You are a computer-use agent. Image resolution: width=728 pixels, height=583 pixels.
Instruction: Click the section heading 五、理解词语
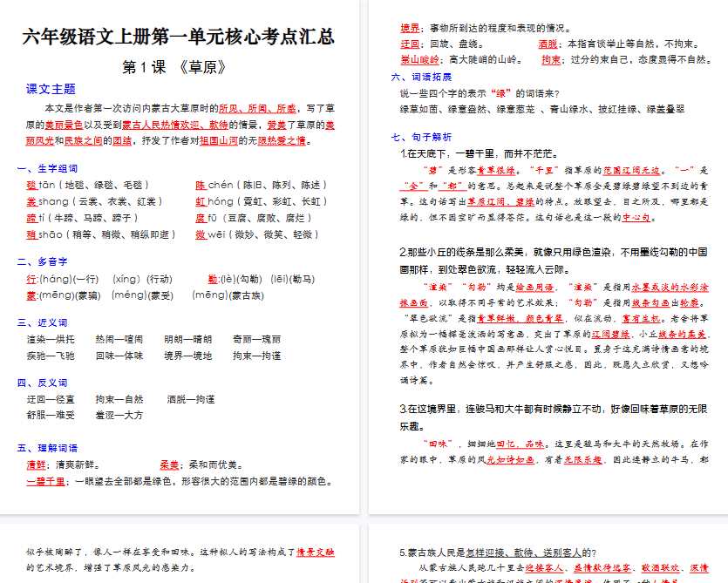pyautogui.click(x=47, y=447)
